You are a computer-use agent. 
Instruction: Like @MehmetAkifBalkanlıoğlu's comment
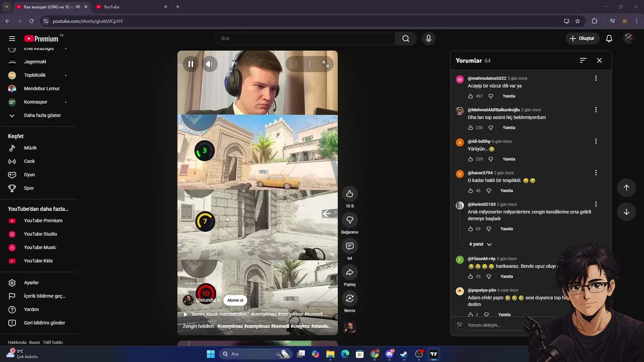tap(470, 128)
